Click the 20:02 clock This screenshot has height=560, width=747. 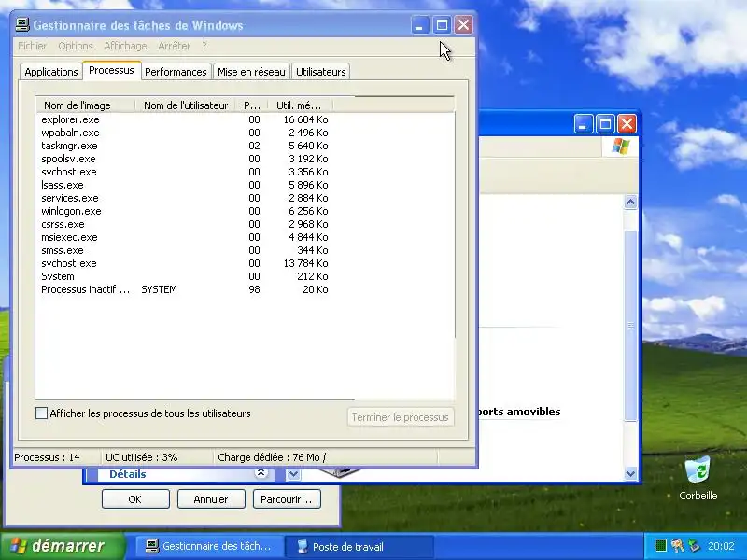(721, 546)
